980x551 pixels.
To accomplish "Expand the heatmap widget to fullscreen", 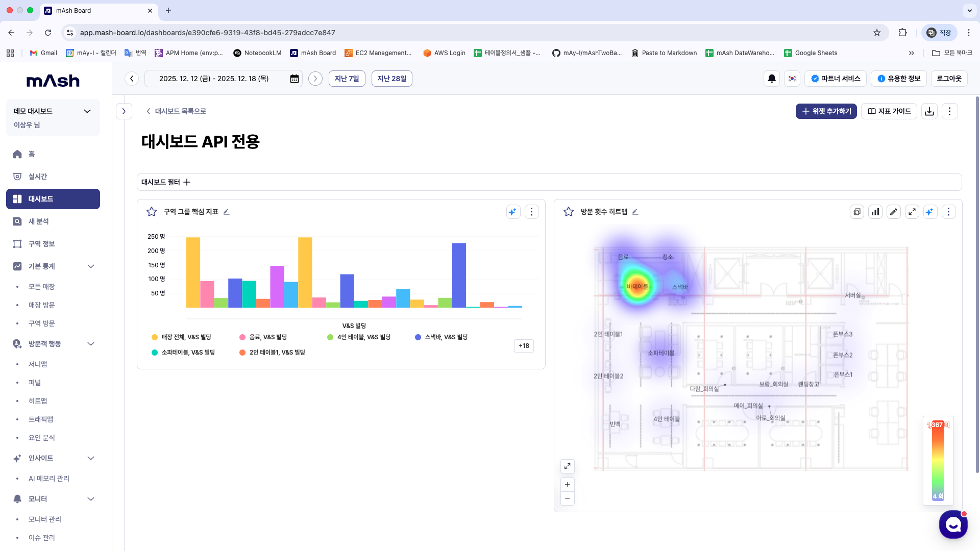I will (912, 212).
